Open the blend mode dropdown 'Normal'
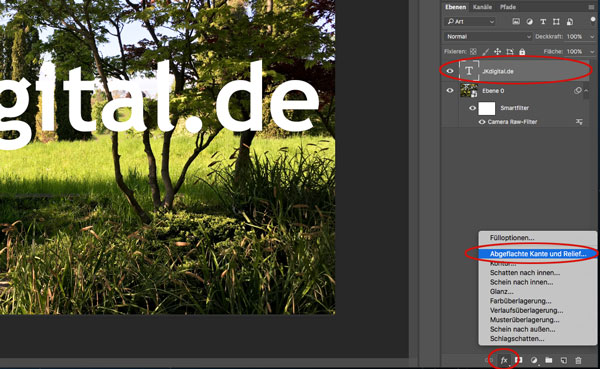Screen dimensions: 600x369 tap(488, 36)
